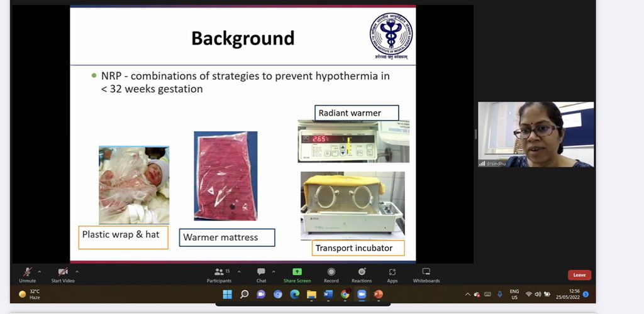Click the battery icon in tray
644x314 pixels.
pyautogui.click(x=547, y=295)
